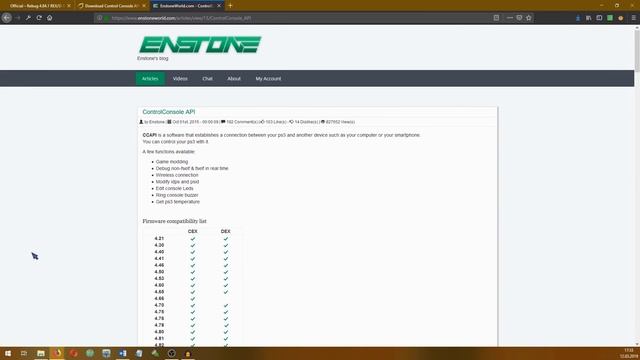Click the Comment(s) count link
Viewport: 640px width, 360px height.
(242, 122)
